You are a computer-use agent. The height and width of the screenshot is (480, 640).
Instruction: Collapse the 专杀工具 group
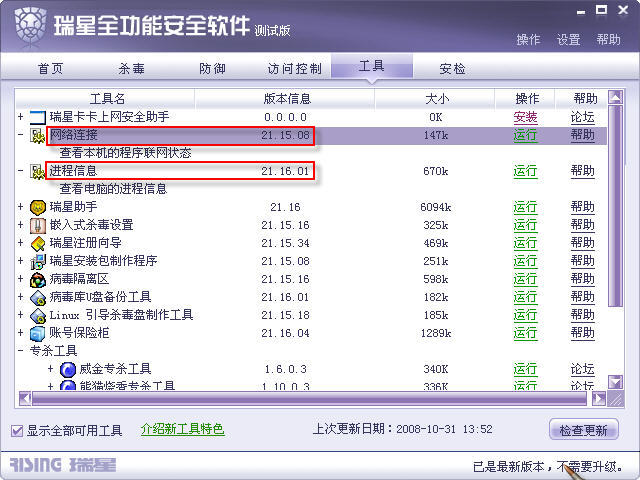[x=20, y=350]
